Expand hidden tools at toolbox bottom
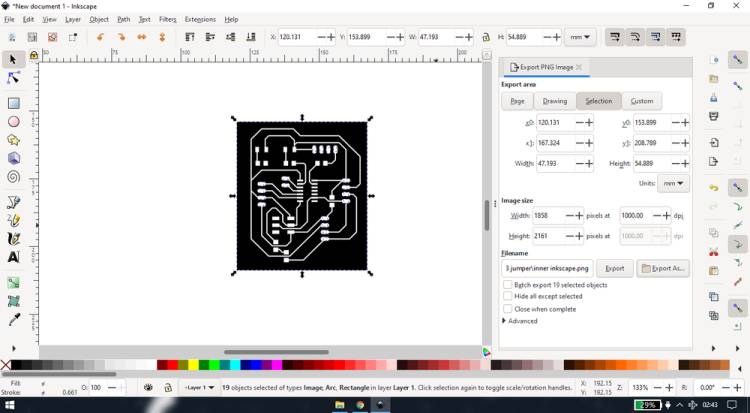Screen dimensions: 750x413 (x=13, y=348)
